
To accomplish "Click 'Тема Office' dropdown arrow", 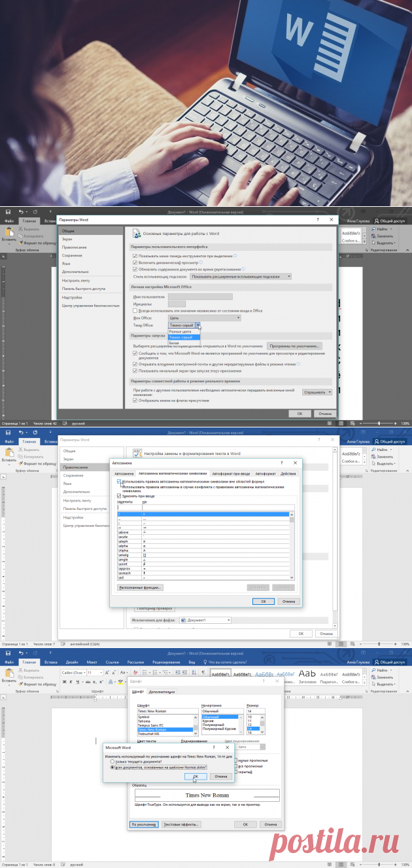I will pos(197,325).
